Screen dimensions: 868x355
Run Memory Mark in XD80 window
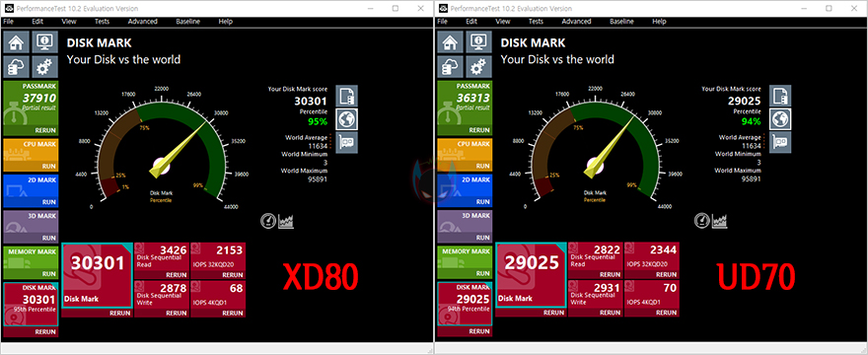point(49,273)
